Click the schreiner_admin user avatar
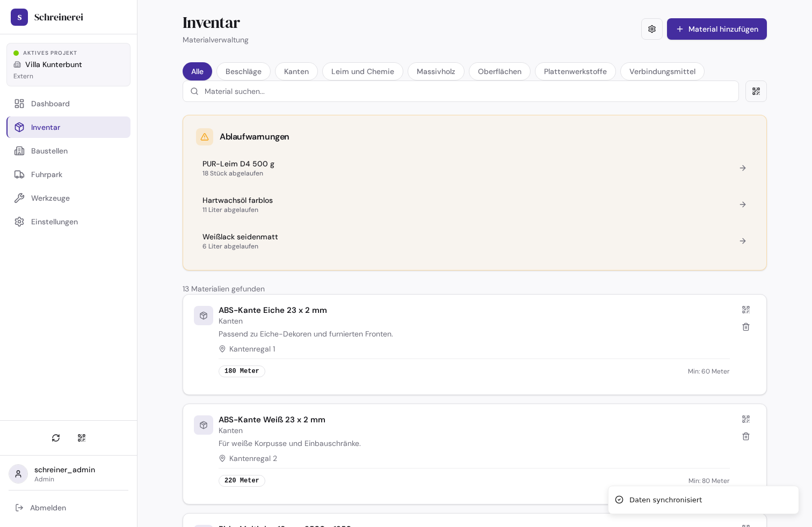 click(x=18, y=474)
